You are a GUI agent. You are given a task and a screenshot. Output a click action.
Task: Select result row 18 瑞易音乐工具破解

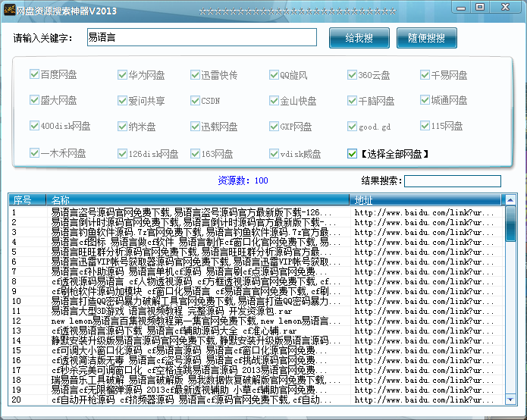click(x=256, y=380)
